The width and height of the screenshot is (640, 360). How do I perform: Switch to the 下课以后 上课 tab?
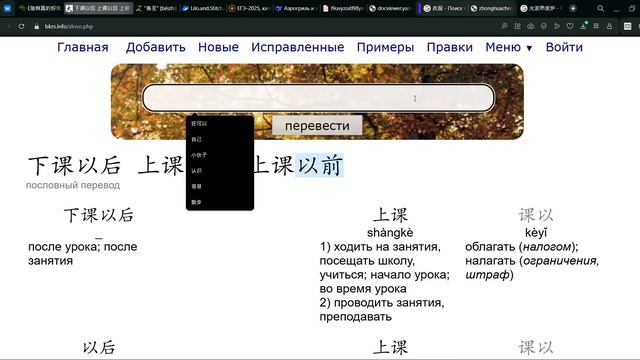[x=99, y=8]
